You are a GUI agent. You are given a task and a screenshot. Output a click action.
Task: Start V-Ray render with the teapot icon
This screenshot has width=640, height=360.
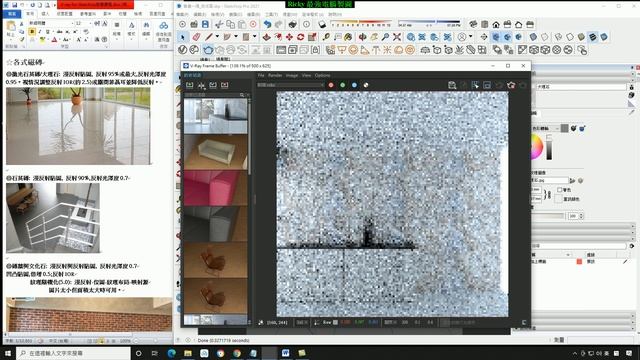click(x=208, y=50)
